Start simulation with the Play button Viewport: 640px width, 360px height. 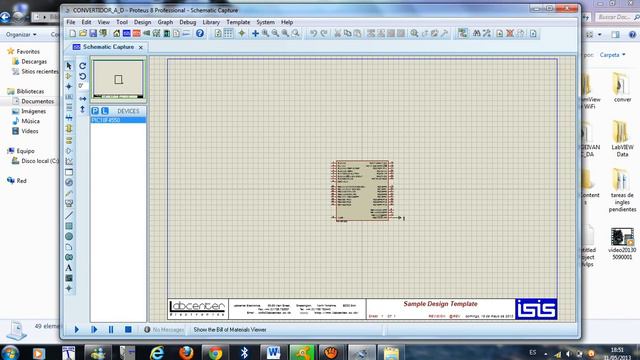coord(76,329)
